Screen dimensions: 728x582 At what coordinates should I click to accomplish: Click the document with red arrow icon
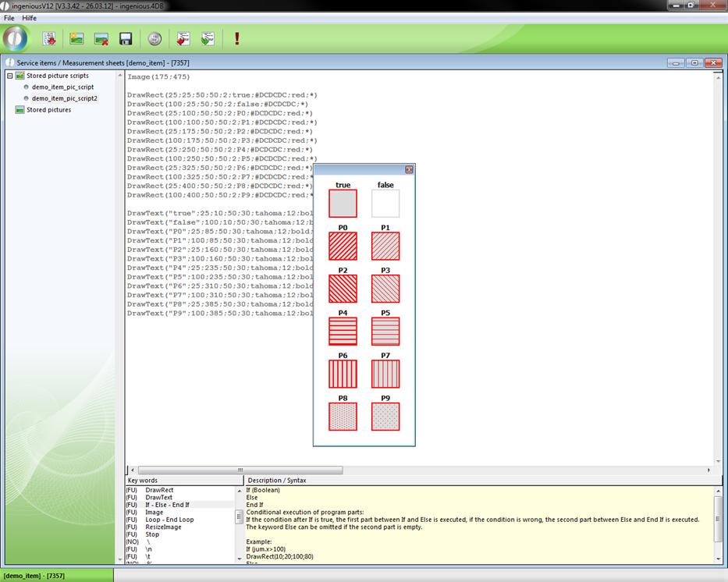tap(49, 38)
